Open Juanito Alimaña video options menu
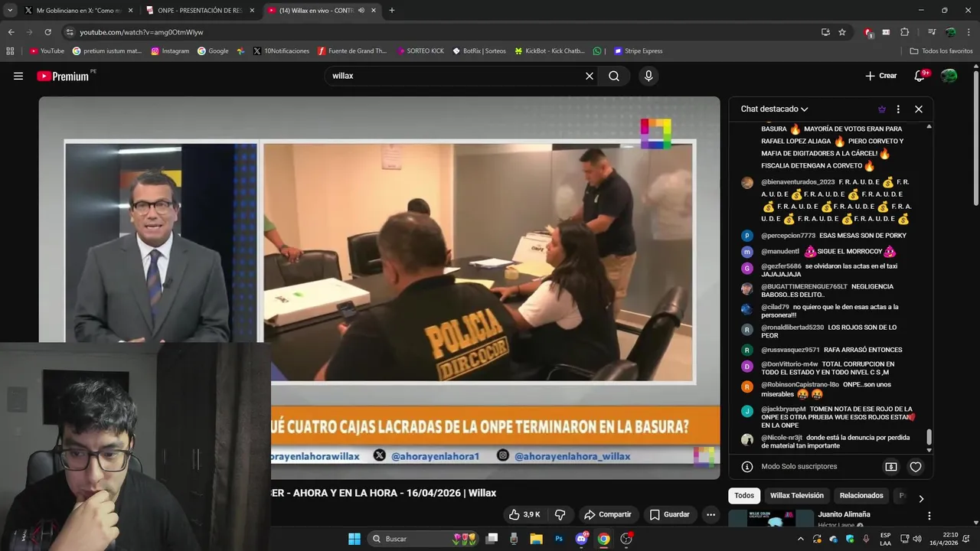This screenshot has height=551, width=980. [929, 516]
